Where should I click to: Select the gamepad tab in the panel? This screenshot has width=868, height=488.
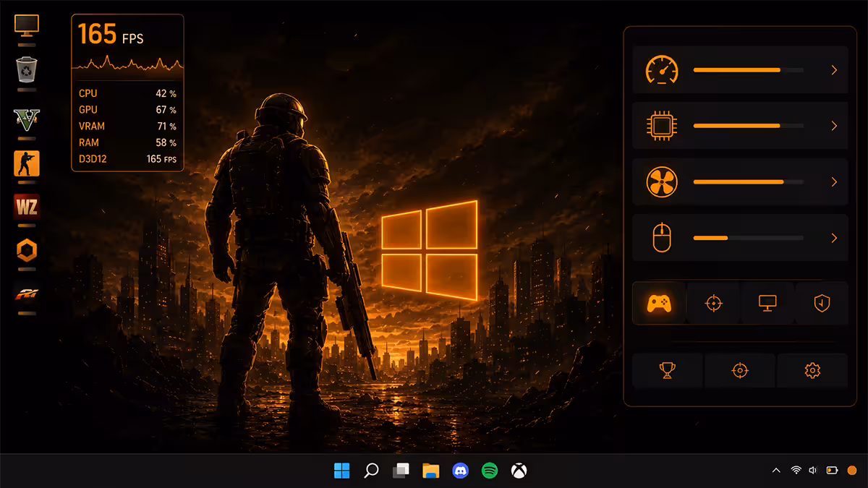659,303
